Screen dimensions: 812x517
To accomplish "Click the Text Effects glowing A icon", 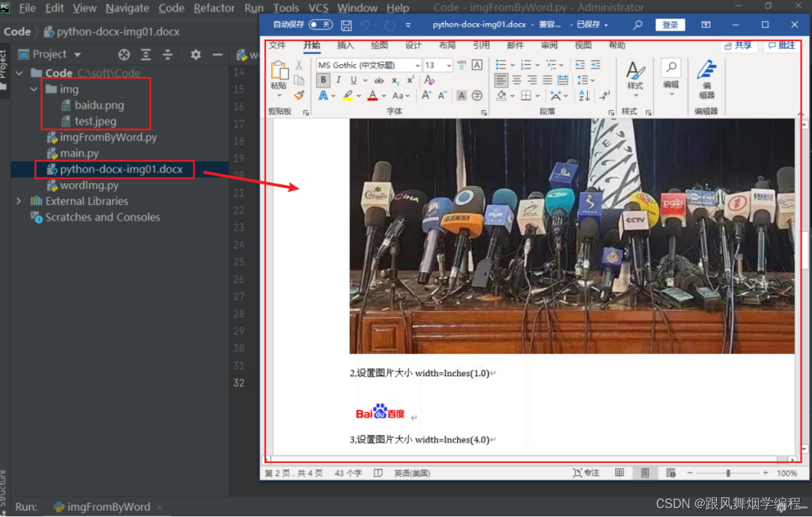I will 323,95.
